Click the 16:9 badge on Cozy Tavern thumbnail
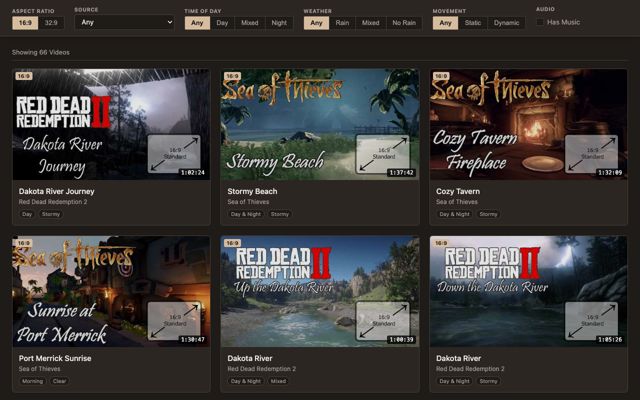 (x=441, y=76)
